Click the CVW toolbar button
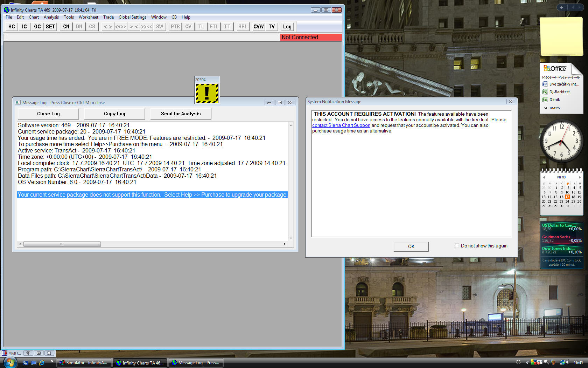This screenshot has width=588, height=368. [259, 27]
